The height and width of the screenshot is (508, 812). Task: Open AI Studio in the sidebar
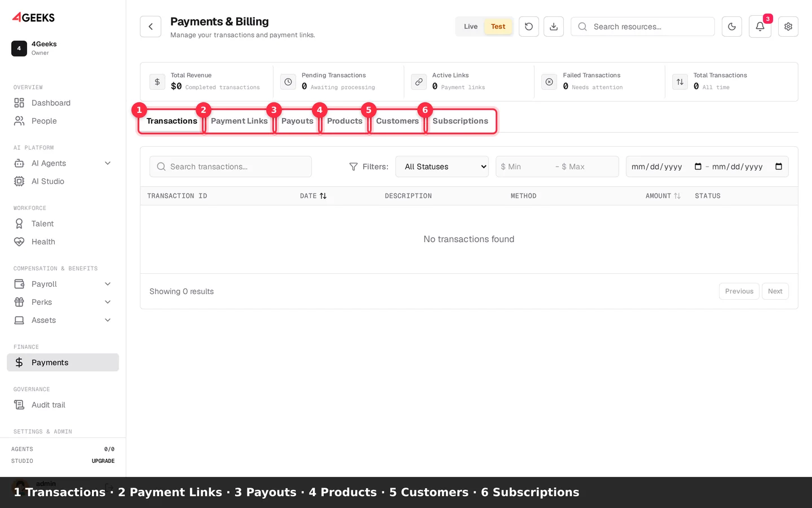pos(63,181)
